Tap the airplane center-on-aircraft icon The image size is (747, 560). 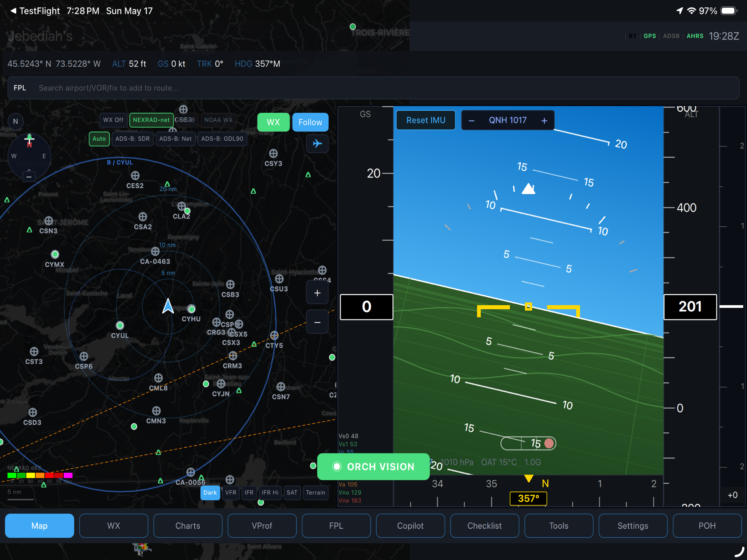coord(317,144)
